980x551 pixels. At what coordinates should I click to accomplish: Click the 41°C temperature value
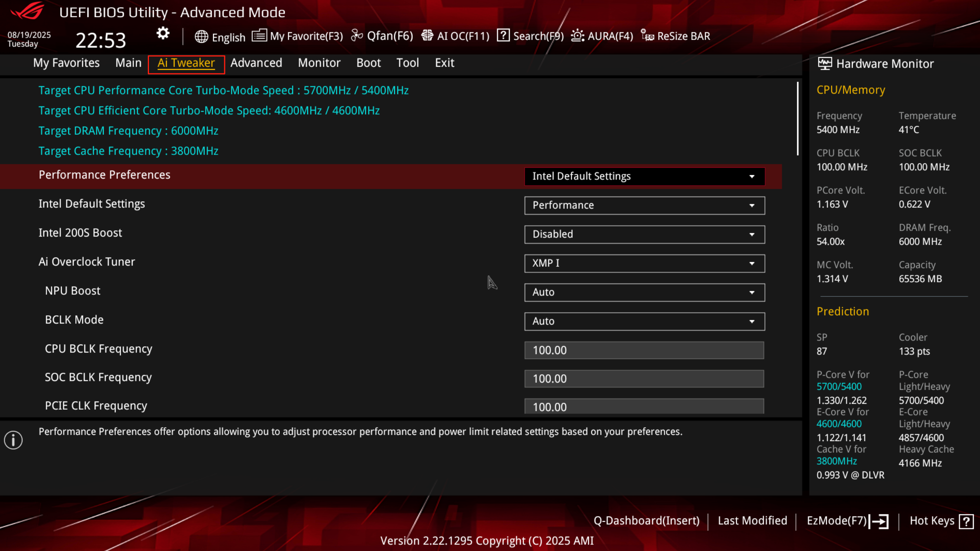point(909,130)
